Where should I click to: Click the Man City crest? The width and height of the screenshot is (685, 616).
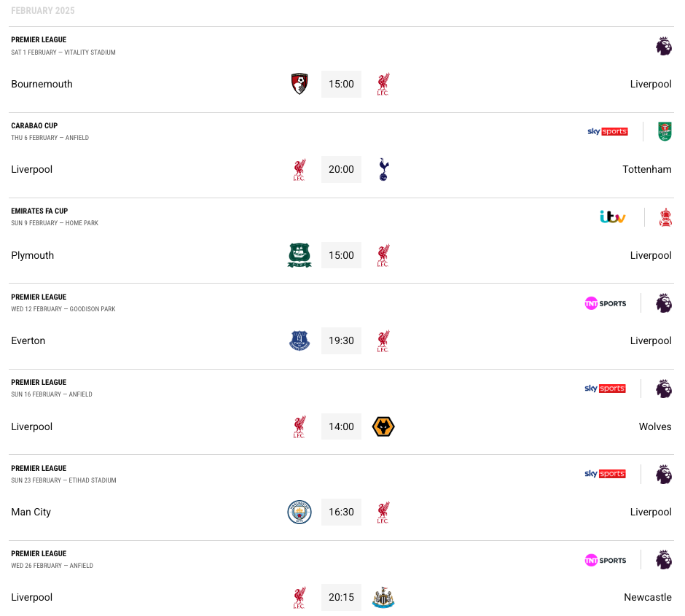pyautogui.click(x=300, y=512)
